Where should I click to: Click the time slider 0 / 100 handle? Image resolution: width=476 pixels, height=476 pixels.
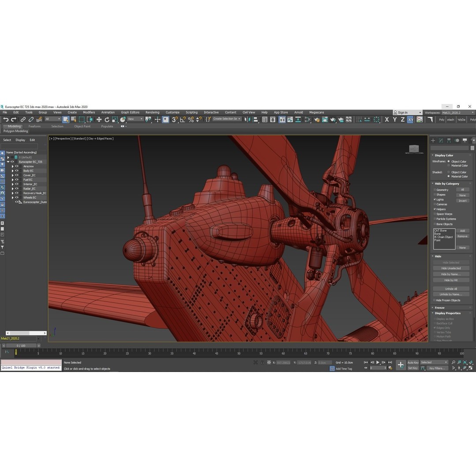(21, 346)
